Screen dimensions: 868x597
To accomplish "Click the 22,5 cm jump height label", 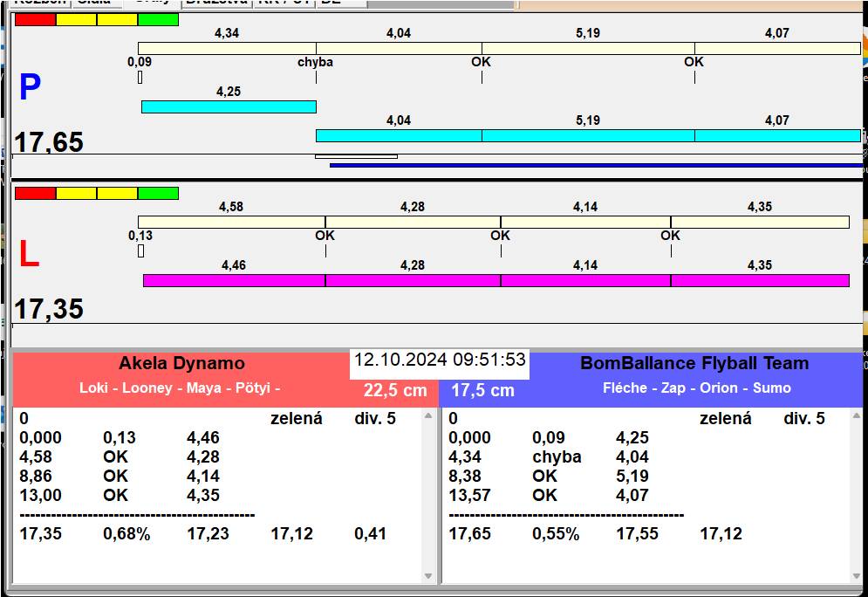I will pyautogui.click(x=395, y=391).
